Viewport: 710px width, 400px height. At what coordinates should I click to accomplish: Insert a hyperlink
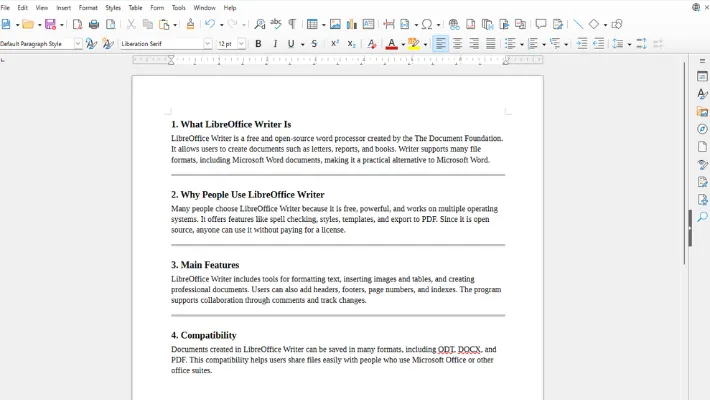point(454,24)
